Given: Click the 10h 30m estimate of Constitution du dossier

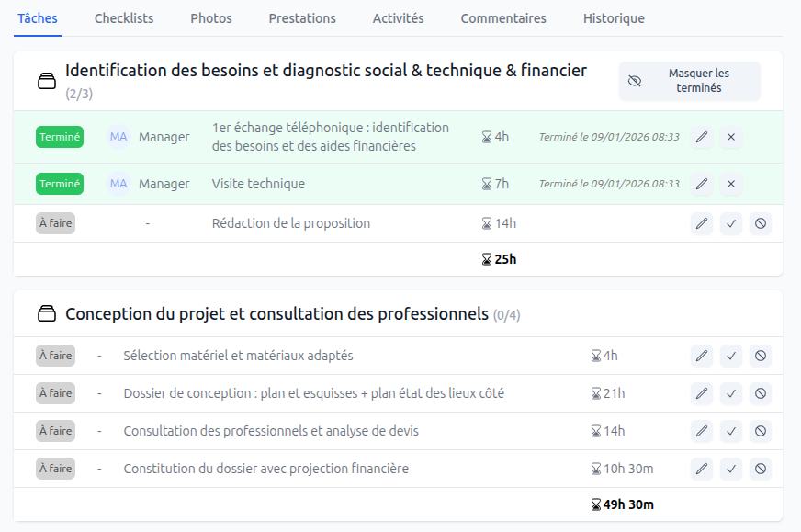Looking at the screenshot, I should click(625, 468).
